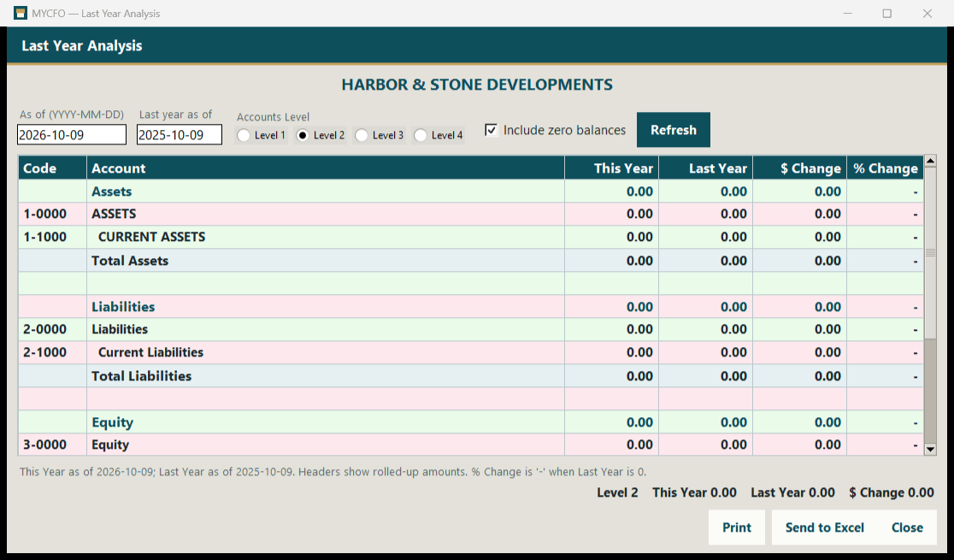Click the scrollbar down arrow
Viewport: 954px width, 560px height.
click(930, 450)
